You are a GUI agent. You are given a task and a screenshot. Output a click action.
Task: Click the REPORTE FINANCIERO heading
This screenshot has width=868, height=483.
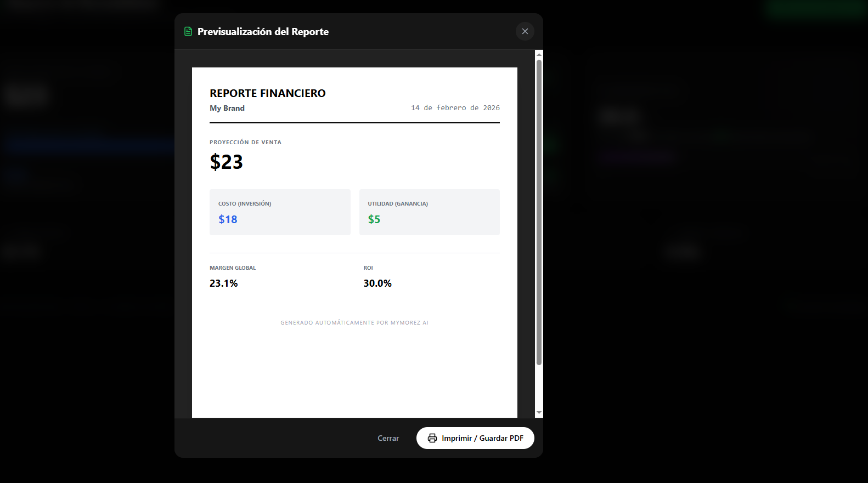268,93
